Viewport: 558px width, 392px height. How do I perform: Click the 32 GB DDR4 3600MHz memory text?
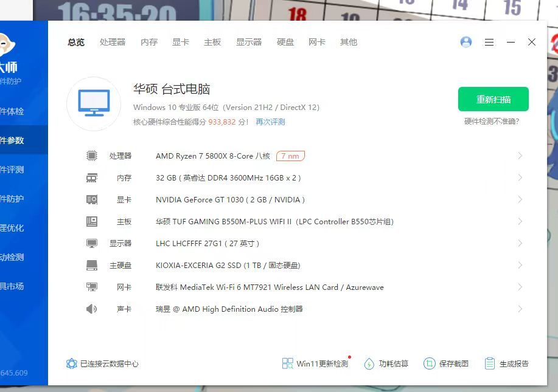point(228,178)
